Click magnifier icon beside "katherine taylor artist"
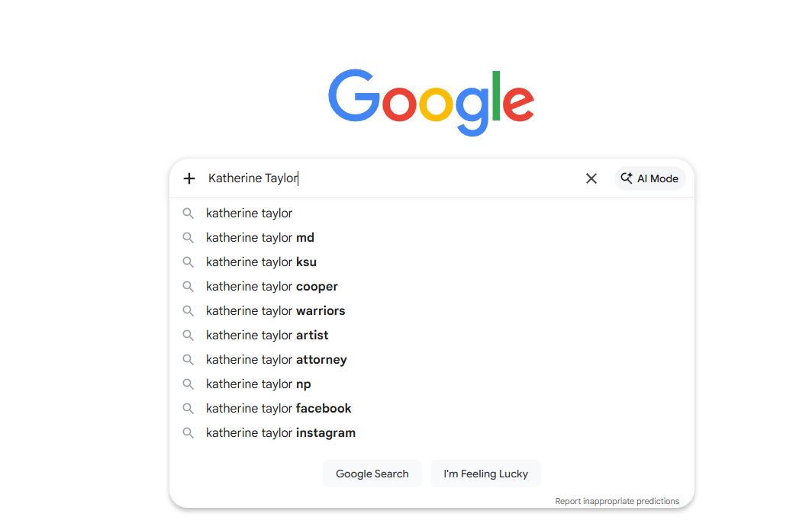The image size is (812, 530). click(188, 336)
